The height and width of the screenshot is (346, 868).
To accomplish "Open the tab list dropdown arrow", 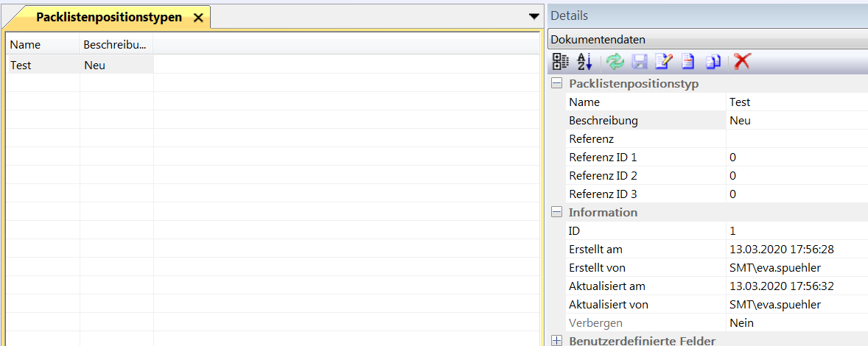I will (534, 16).
